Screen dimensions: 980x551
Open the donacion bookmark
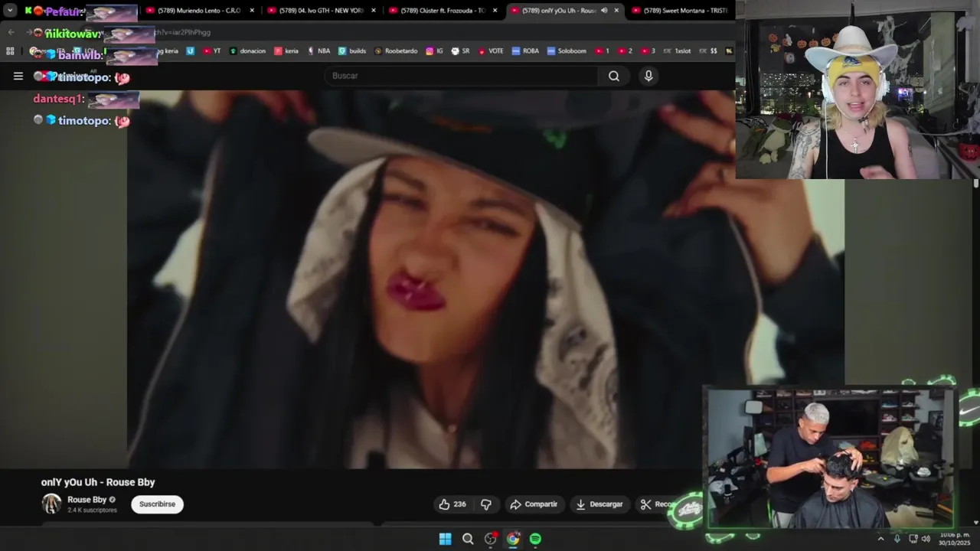(x=247, y=51)
